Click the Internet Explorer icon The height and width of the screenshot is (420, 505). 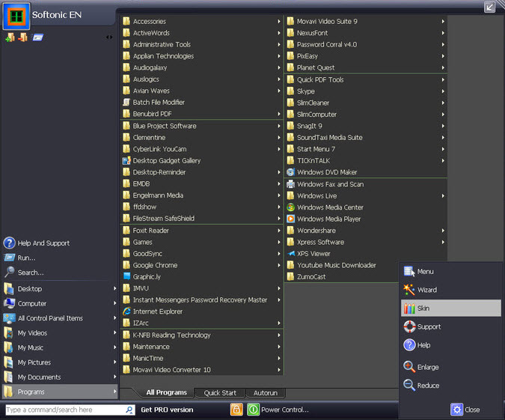point(126,311)
